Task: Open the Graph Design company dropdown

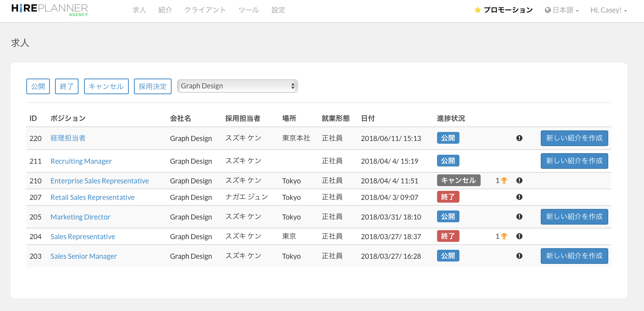Action: (237, 86)
